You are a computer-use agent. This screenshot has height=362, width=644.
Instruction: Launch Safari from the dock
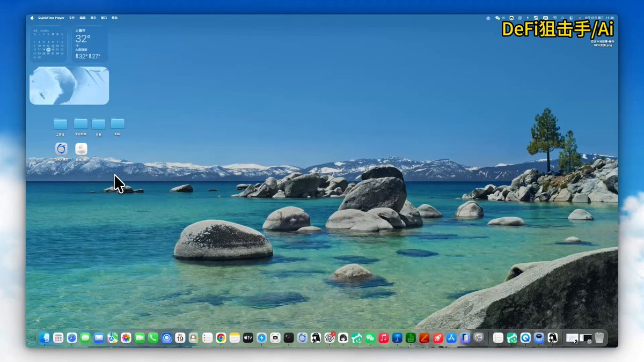(x=72, y=338)
